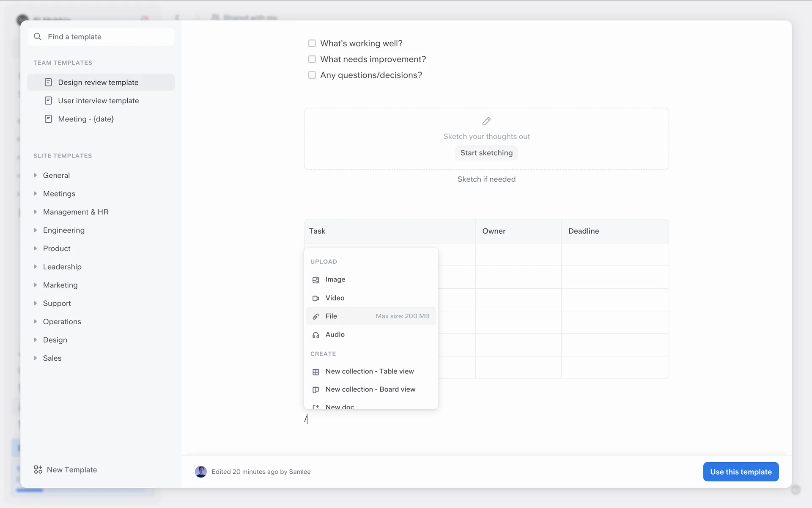The width and height of the screenshot is (812, 508).
Task: Click the Design review template doc icon
Action: click(49, 82)
